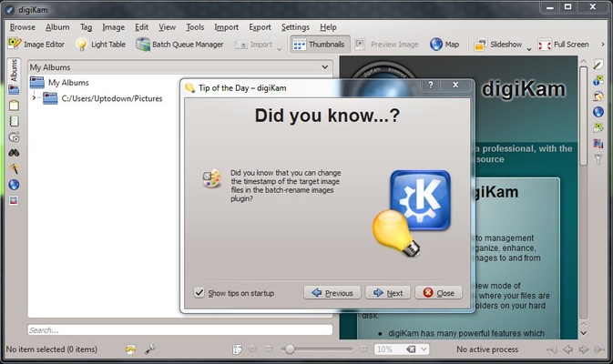Uncheck Show tips on startup

click(199, 292)
